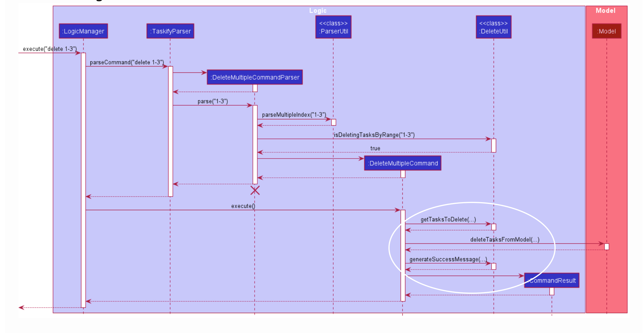Select the :CommandResult box

coord(552,280)
